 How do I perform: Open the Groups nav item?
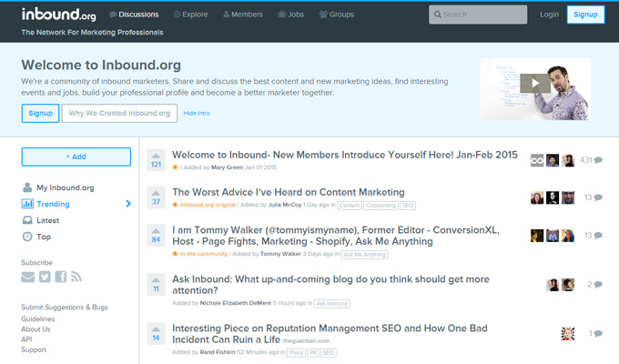(337, 15)
